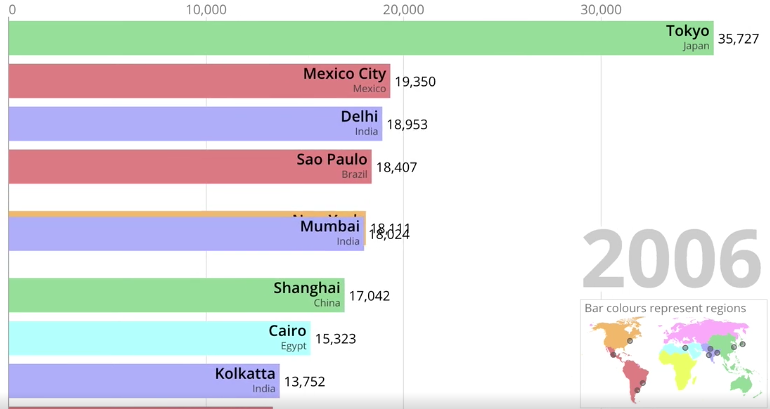The width and height of the screenshot is (770, 409).
Task: Click the Cairo city dot on map
Action: point(686,348)
